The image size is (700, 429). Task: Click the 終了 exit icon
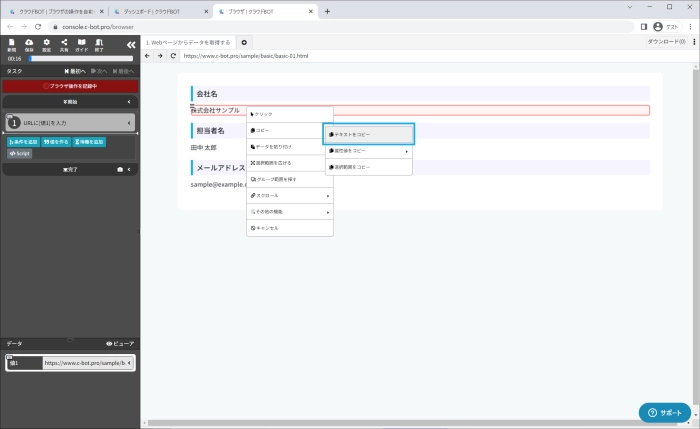point(99,44)
